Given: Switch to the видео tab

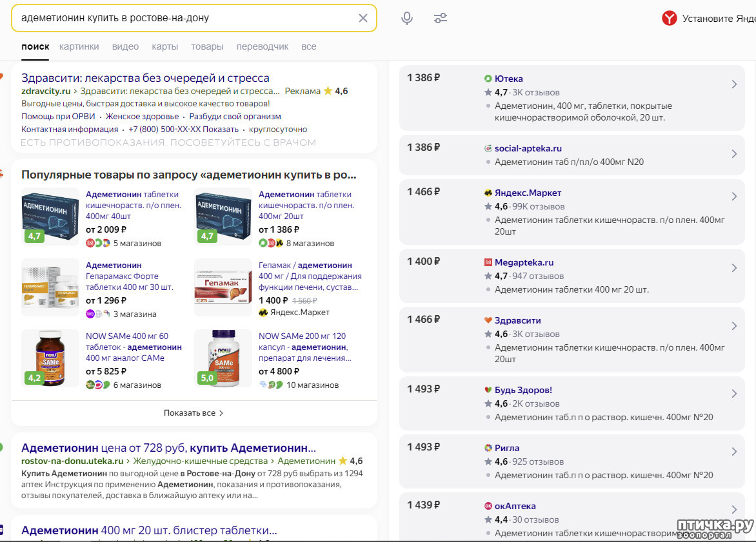Looking at the screenshot, I should click(125, 47).
